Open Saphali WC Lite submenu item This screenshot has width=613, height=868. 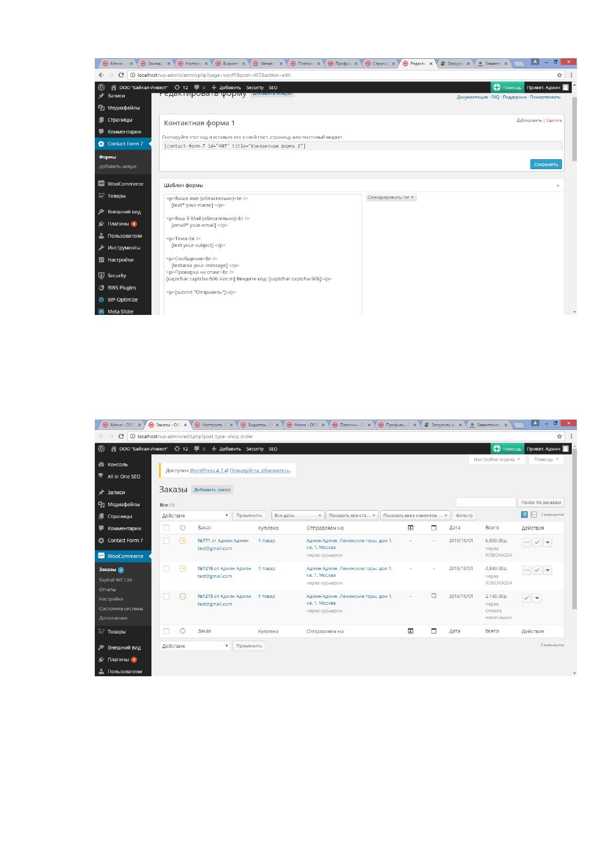(x=115, y=580)
